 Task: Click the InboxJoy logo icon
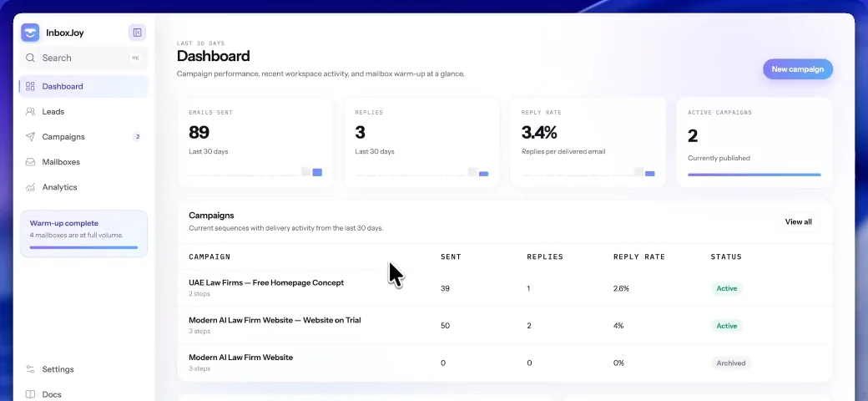(x=30, y=33)
